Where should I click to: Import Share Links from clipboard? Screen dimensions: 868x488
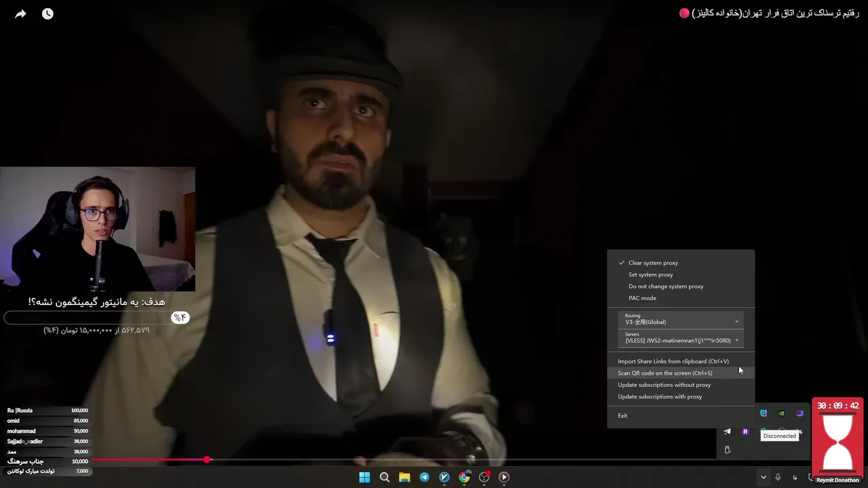(x=680, y=361)
